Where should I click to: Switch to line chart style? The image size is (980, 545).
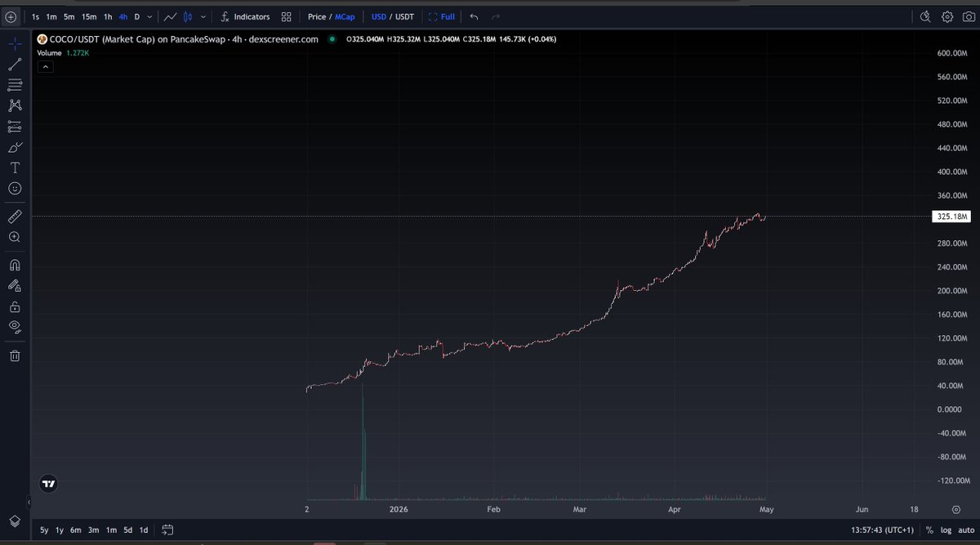170,16
